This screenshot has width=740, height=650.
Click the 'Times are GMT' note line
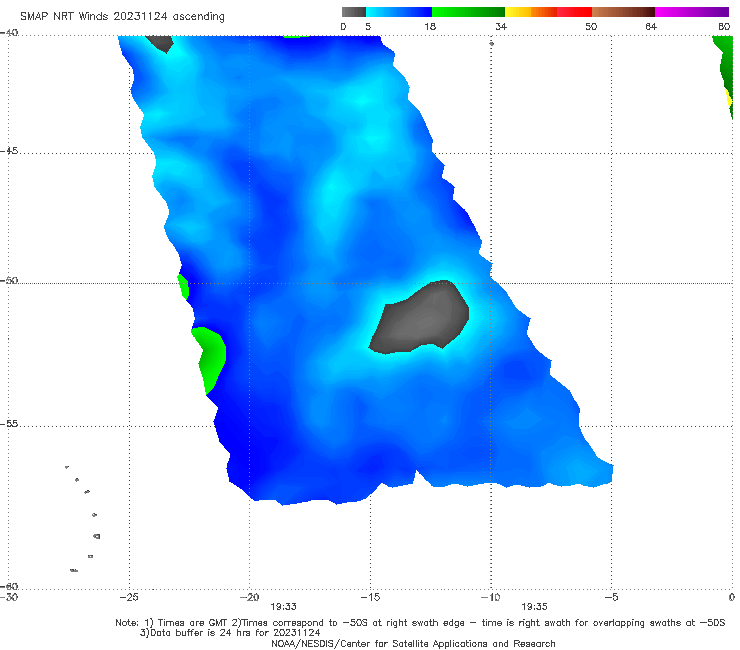tap(420, 623)
